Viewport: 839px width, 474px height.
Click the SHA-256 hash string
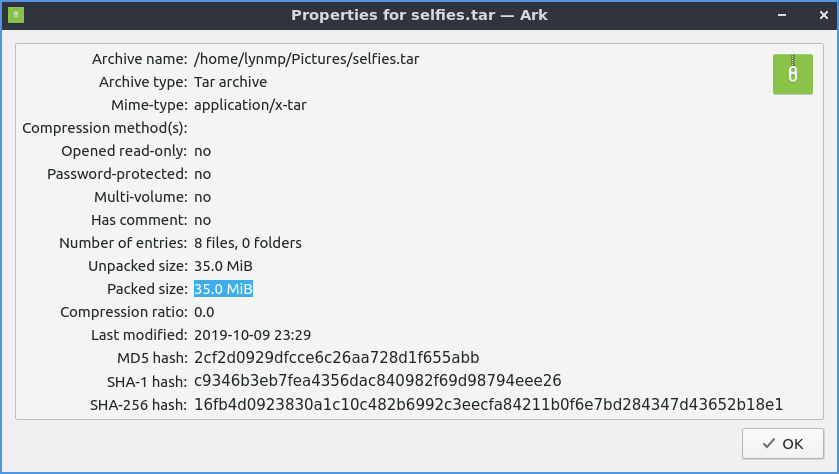coord(488,404)
